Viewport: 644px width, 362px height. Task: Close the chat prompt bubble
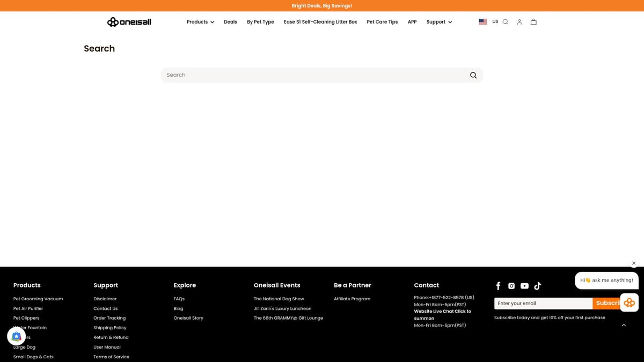point(634,263)
